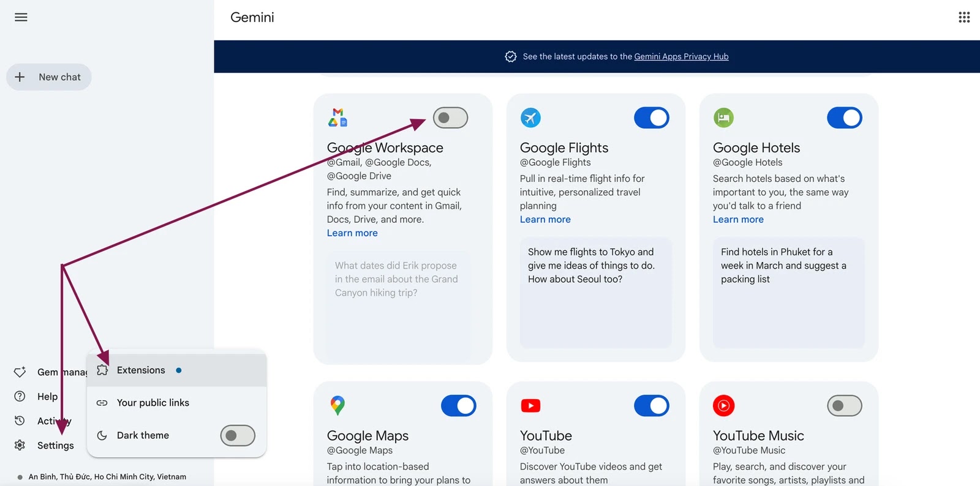The image size is (980, 486).
Task: Click the Google Maps card title
Action: 367,435
